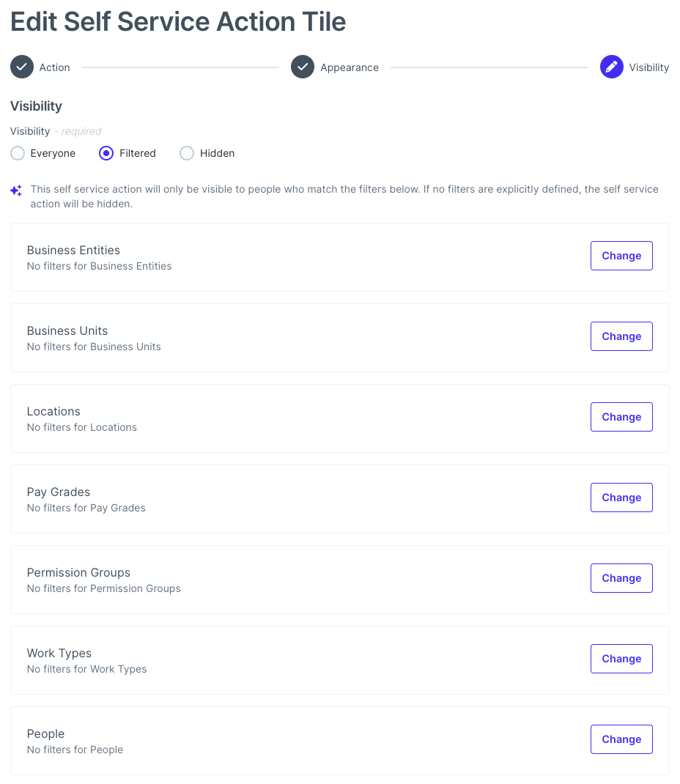Click the People filter card title
The height and width of the screenshot is (784, 680).
[x=45, y=733]
